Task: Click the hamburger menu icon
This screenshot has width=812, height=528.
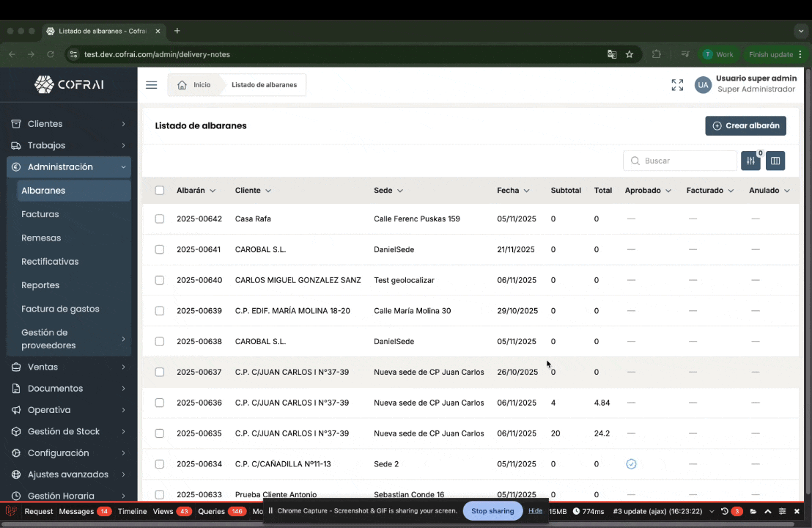Action: coord(152,85)
